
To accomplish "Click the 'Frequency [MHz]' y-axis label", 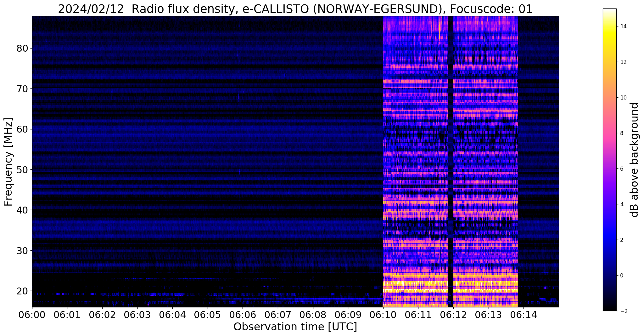I will (8, 162).
